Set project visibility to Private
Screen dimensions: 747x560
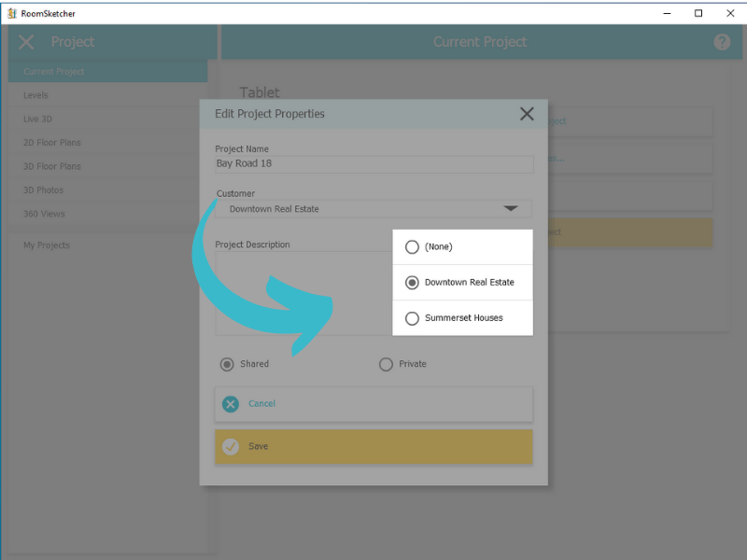pos(386,364)
